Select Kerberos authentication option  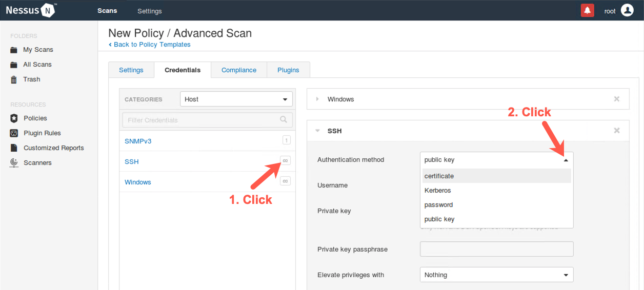(496, 190)
